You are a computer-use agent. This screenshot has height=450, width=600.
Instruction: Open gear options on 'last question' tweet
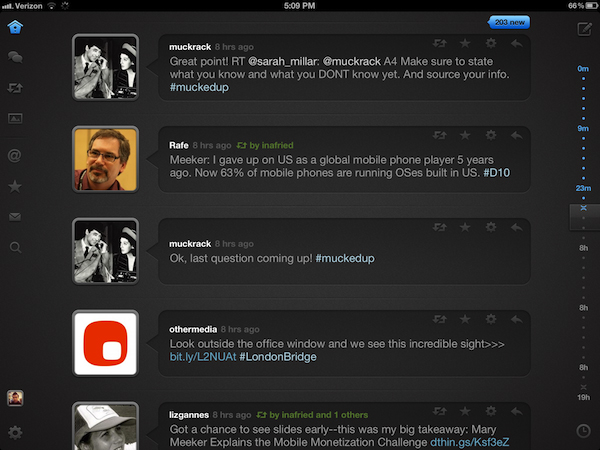(x=491, y=227)
